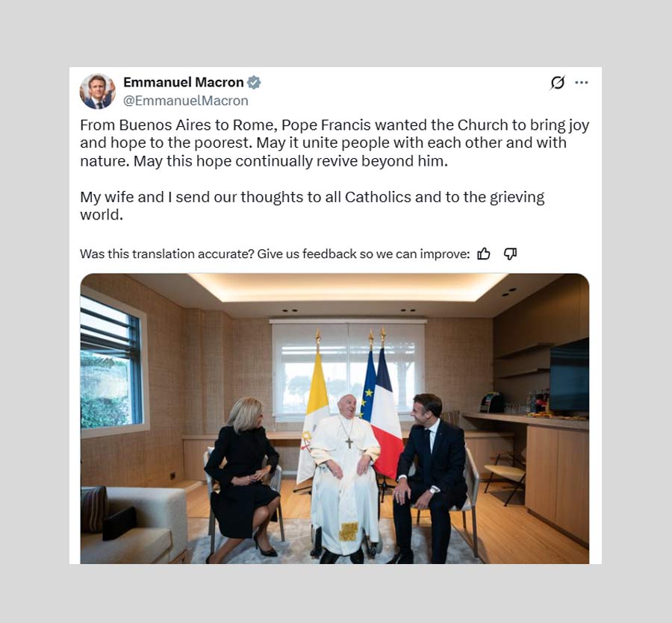Click the woman in black dress in photo
Screen dimensions: 672x623
[242, 478]
